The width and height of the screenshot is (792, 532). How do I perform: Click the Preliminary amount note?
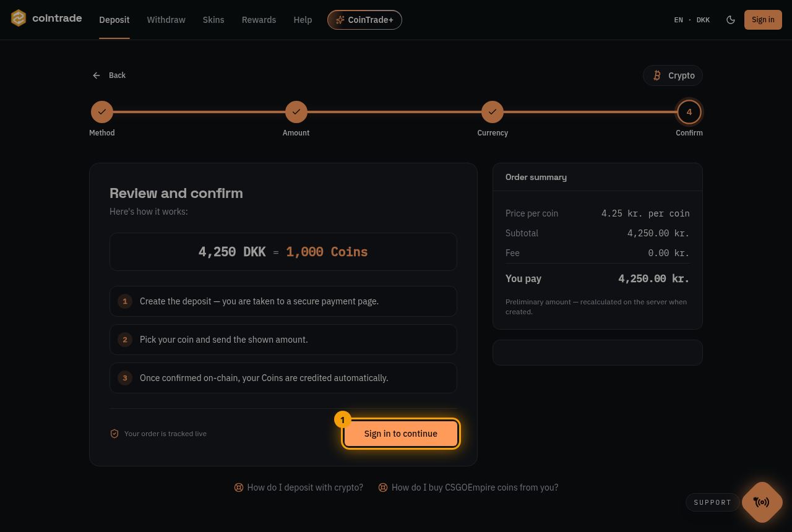596,307
